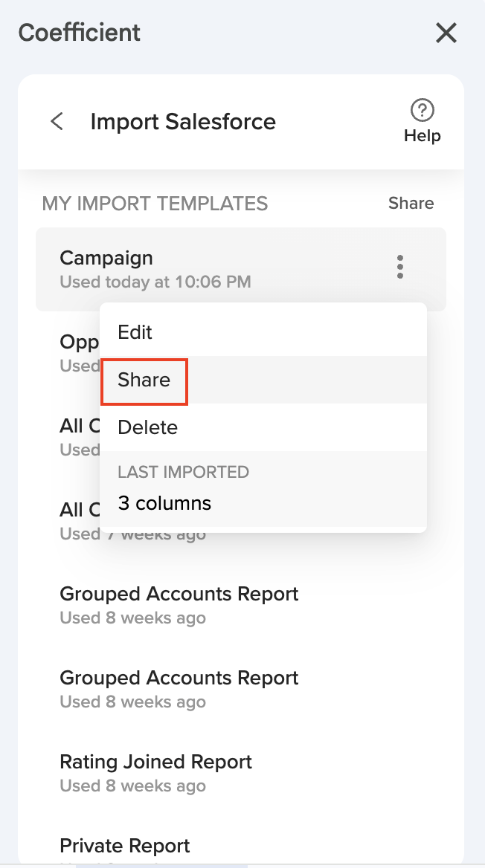This screenshot has width=485, height=868.
Task: Click Share link beside My Import Templates
Action: pos(411,204)
